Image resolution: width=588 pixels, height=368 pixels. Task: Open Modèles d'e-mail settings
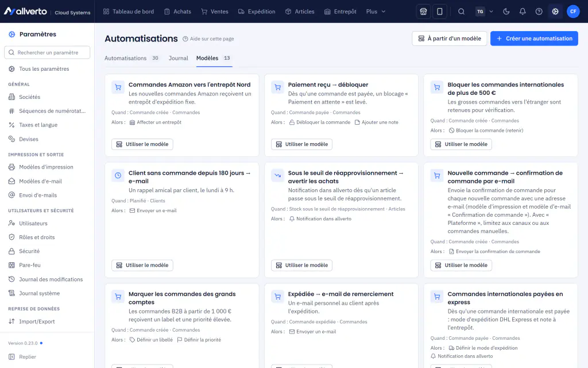point(41,181)
